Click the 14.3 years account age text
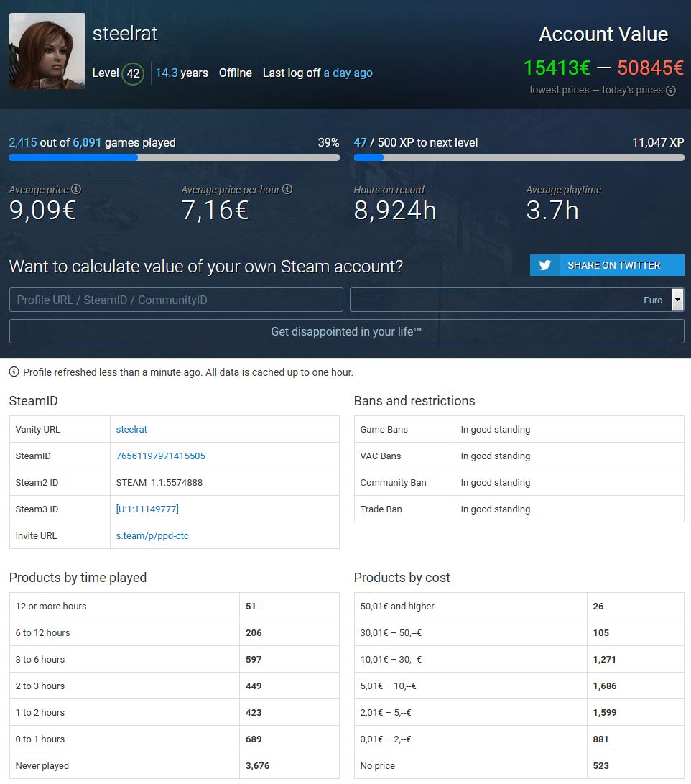This screenshot has width=691, height=784. point(182,73)
